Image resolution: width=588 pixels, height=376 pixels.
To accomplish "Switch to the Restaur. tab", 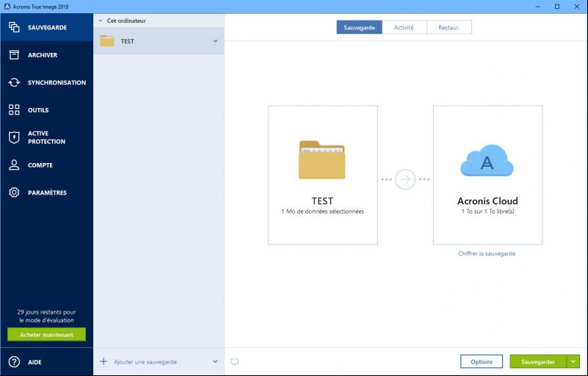I will click(x=449, y=27).
